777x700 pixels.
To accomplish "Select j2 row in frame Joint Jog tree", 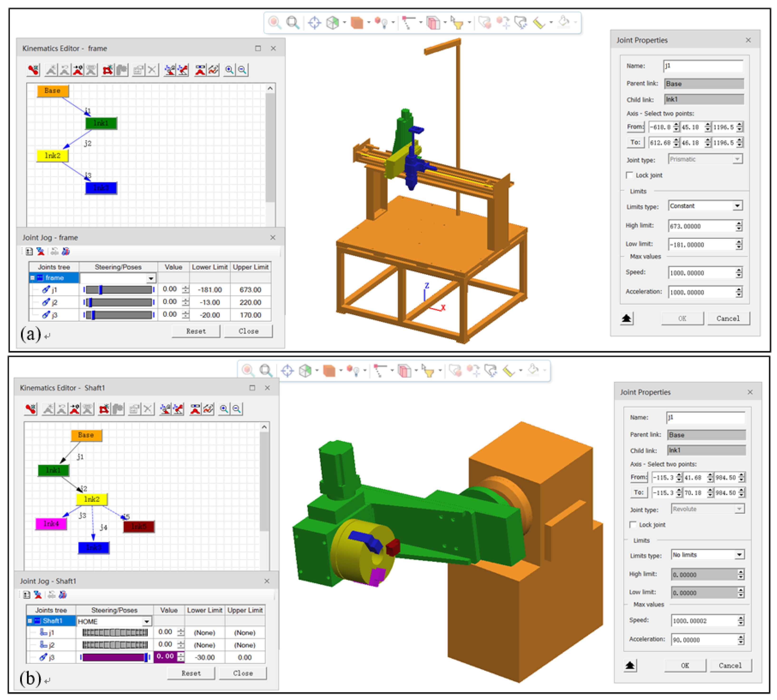I will (x=54, y=302).
